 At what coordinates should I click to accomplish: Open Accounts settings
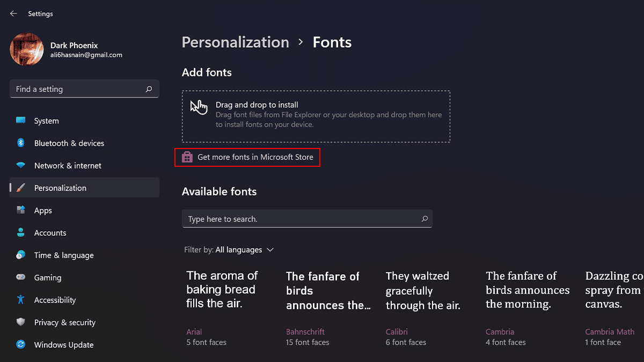[51, 232]
